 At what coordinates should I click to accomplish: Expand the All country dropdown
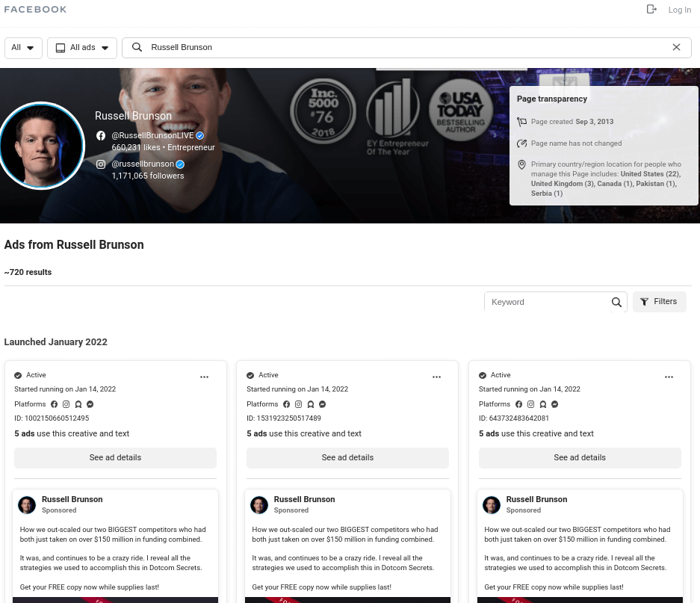click(x=23, y=48)
